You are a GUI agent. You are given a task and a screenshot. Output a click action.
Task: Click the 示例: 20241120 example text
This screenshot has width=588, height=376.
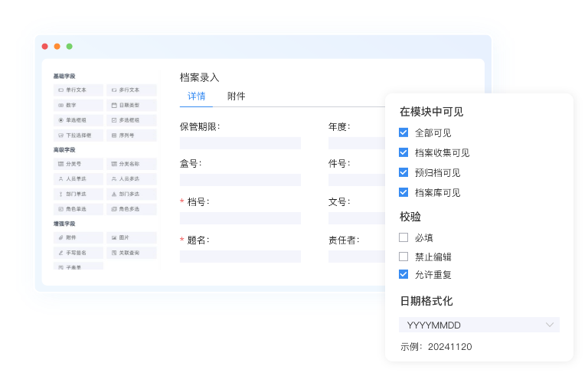tap(436, 346)
